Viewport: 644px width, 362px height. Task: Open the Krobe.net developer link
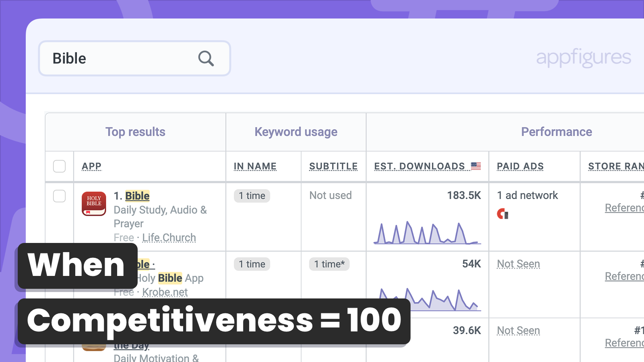(x=165, y=292)
